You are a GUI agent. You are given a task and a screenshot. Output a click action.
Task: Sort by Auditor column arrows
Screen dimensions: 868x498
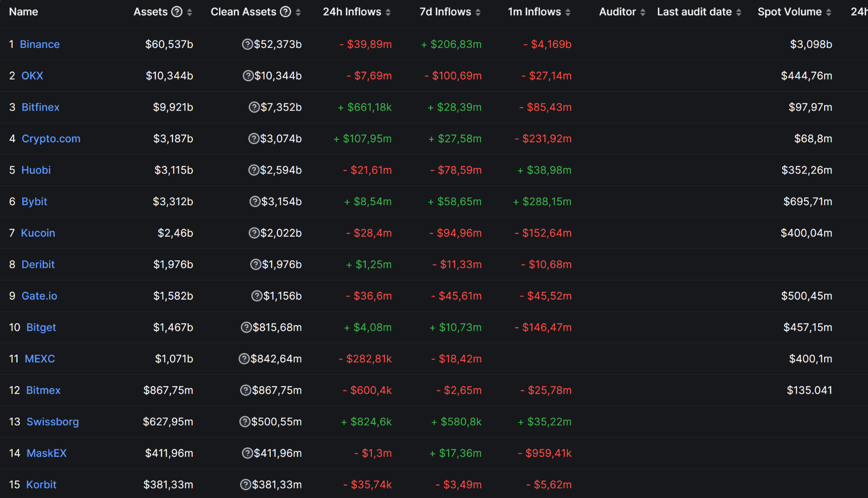coord(642,12)
